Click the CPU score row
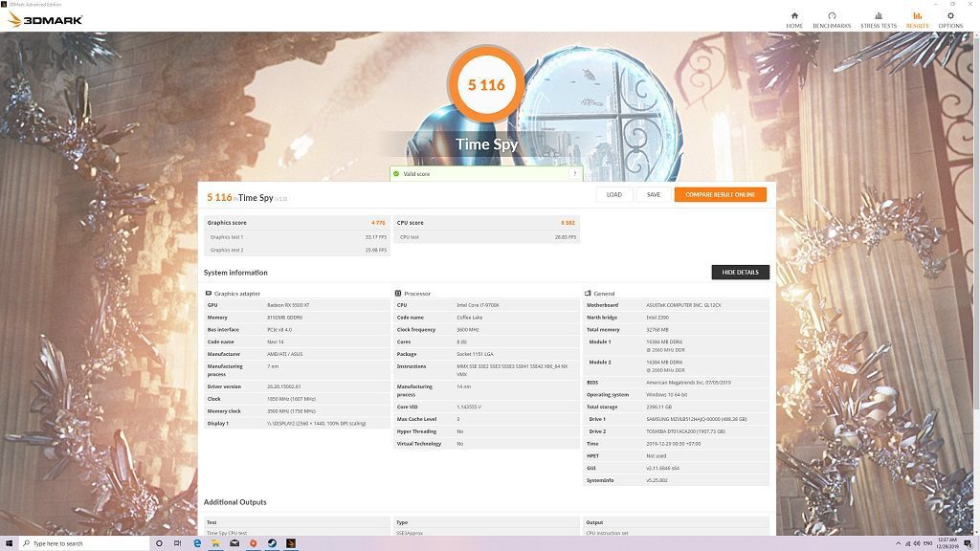The image size is (980, 551). pyautogui.click(x=486, y=222)
